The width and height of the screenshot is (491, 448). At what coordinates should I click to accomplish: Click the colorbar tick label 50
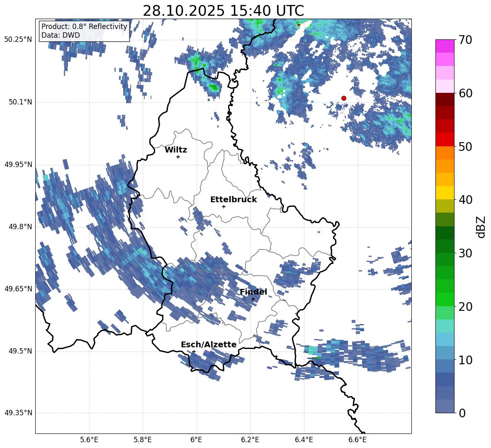pos(465,146)
